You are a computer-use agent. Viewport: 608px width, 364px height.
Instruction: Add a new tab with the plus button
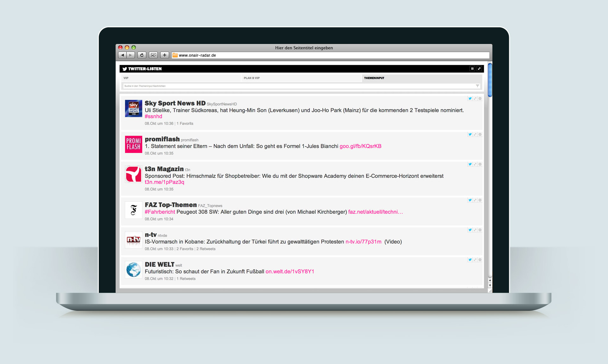pos(165,55)
